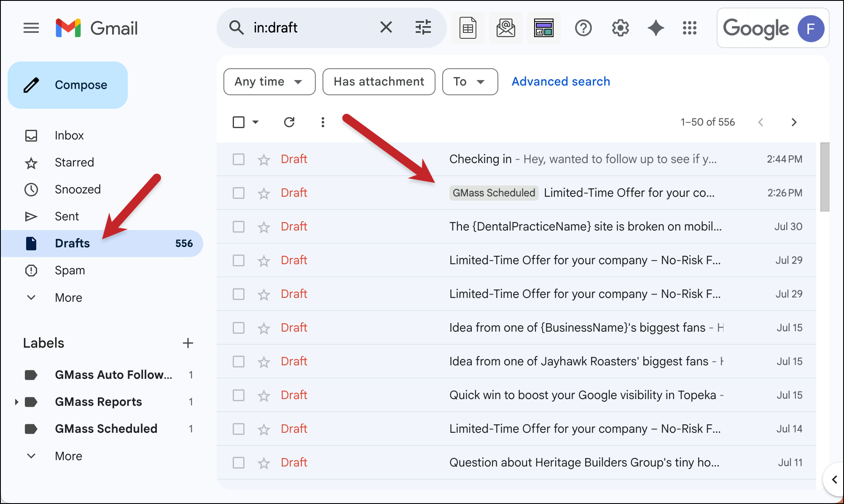
Task: Open GMass spreadsheet connector icon
Action: [x=468, y=28]
